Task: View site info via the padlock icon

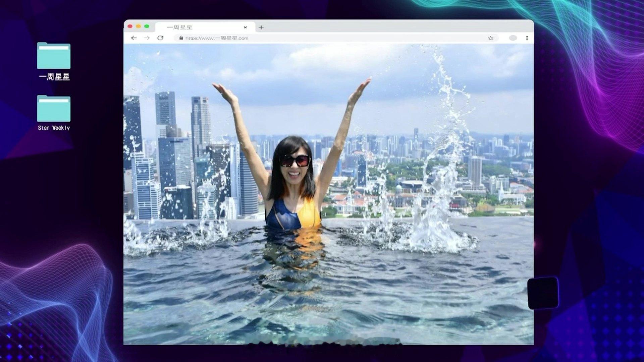Action: [x=181, y=38]
